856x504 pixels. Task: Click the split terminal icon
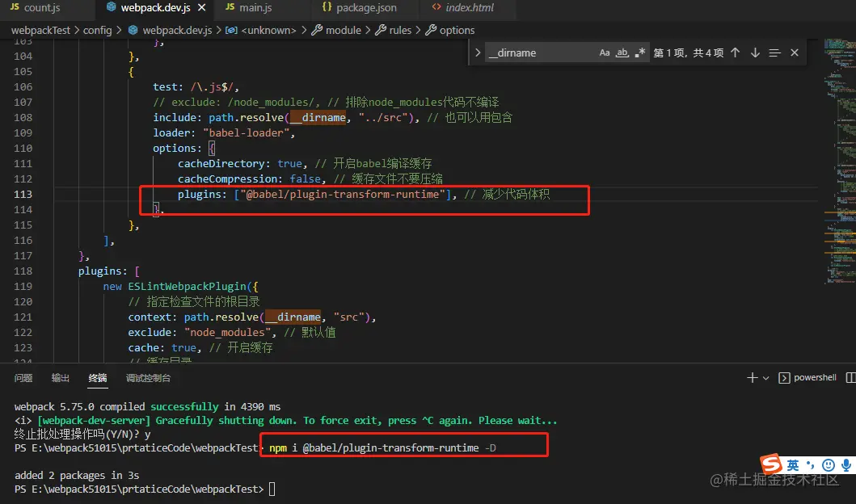click(x=850, y=377)
